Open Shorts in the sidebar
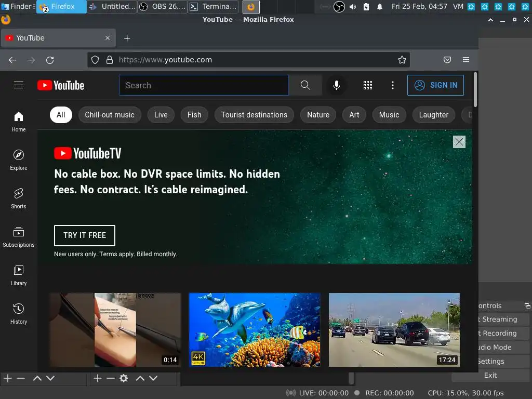Viewport: 532px width, 399px height. (x=19, y=198)
